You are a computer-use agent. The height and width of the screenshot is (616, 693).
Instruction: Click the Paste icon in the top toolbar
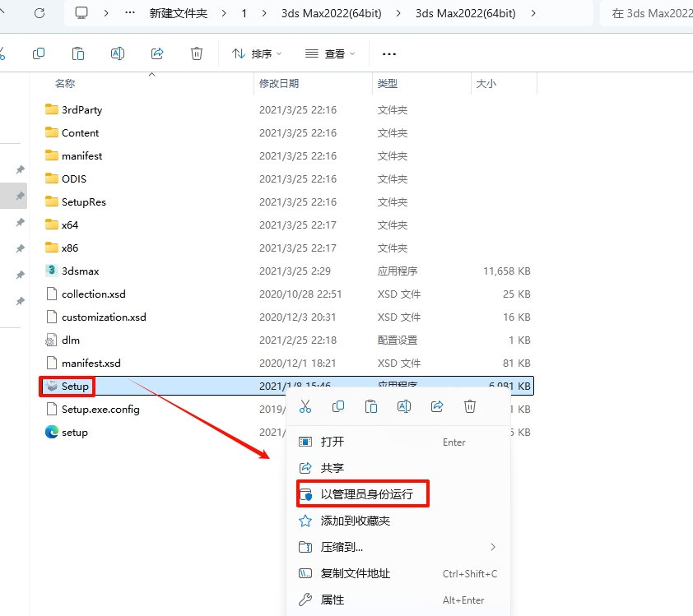point(78,53)
